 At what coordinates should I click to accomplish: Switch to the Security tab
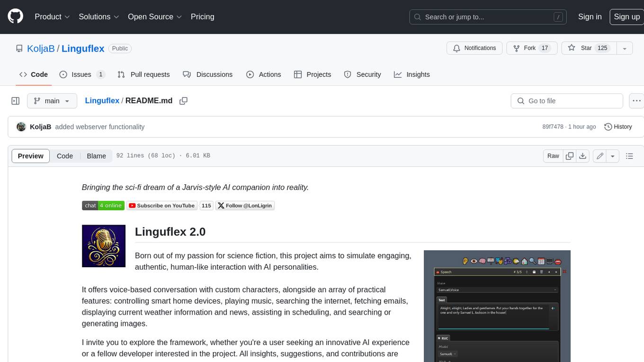point(362,74)
